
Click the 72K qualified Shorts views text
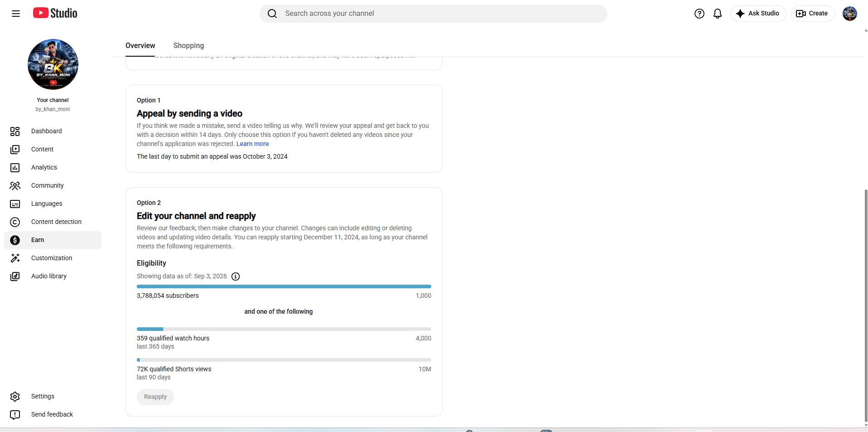click(174, 369)
